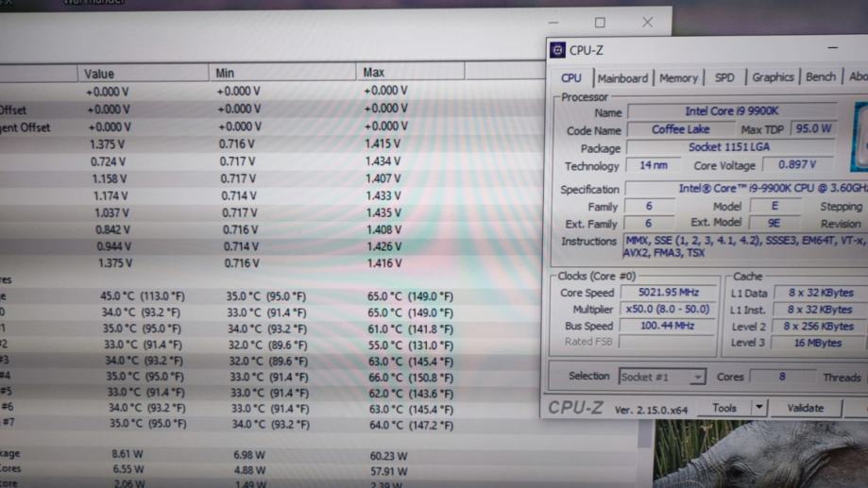Click the 1.434 V max voltage cell

(383, 161)
